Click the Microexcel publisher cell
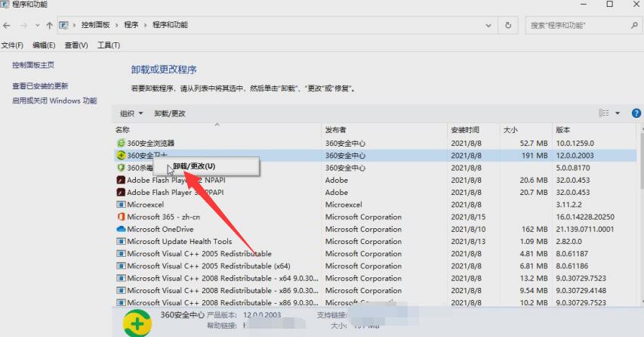The height and width of the screenshot is (337, 644). (x=344, y=205)
